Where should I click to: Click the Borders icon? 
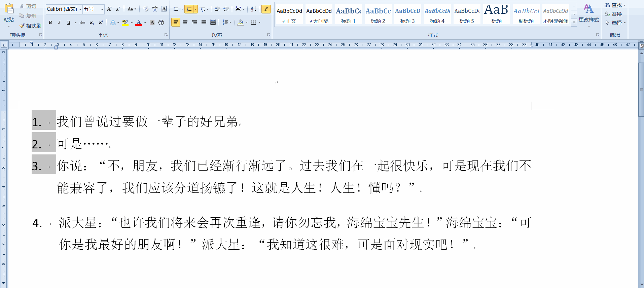[254, 23]
